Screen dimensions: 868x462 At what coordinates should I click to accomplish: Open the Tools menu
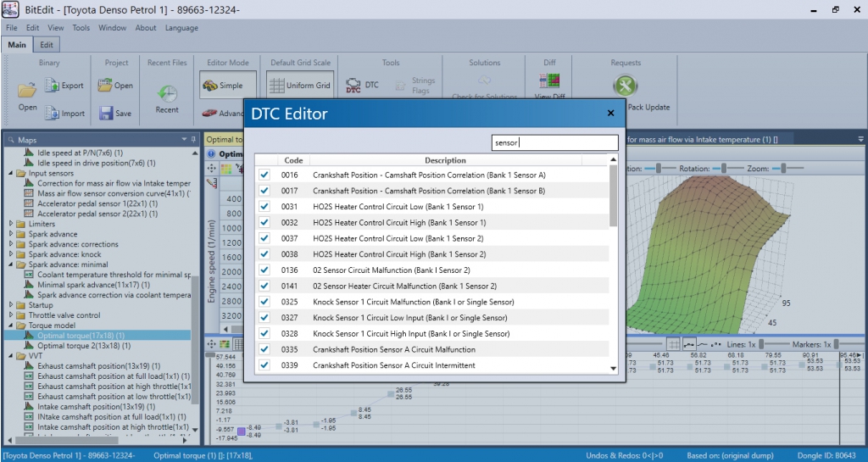coord(81,28)
